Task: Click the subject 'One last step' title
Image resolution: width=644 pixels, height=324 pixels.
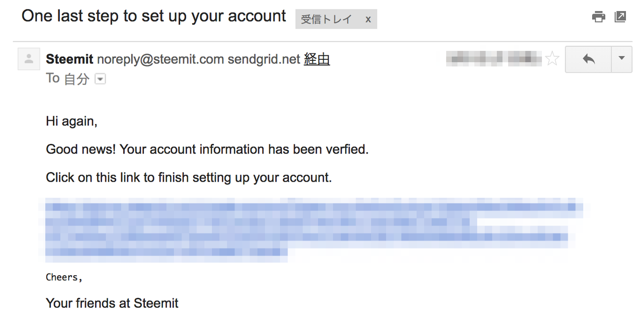Action: click(153, 16)
